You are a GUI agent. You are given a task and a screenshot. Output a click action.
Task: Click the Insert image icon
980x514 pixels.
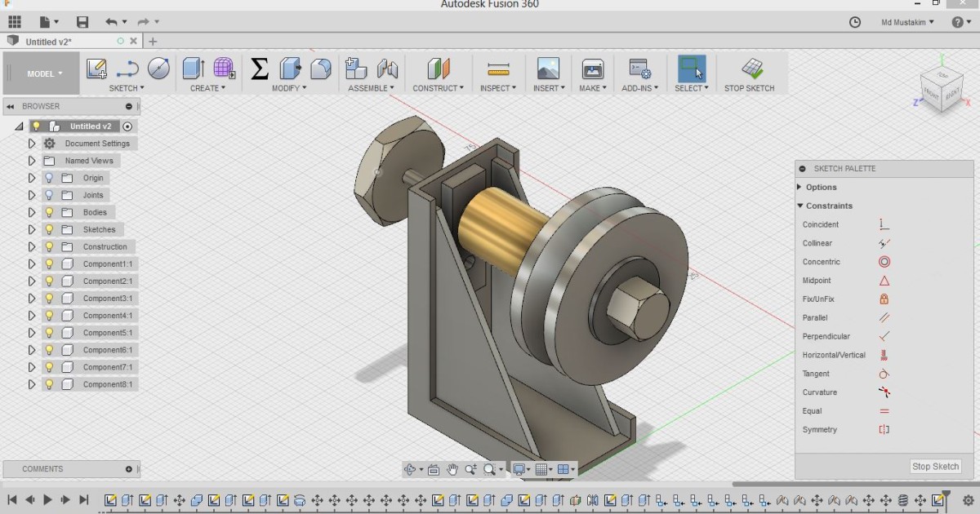click(x=548, y=69)
